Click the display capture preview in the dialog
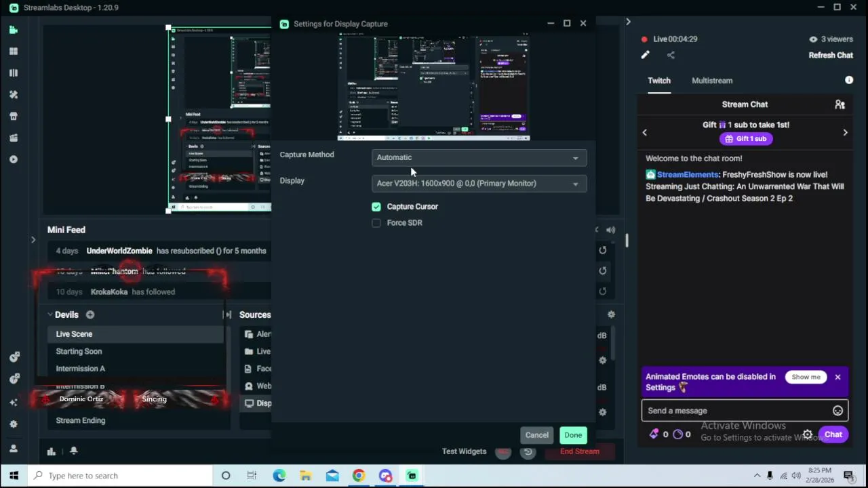The height and width of the screenshot is (488, 868). [434, 88]
